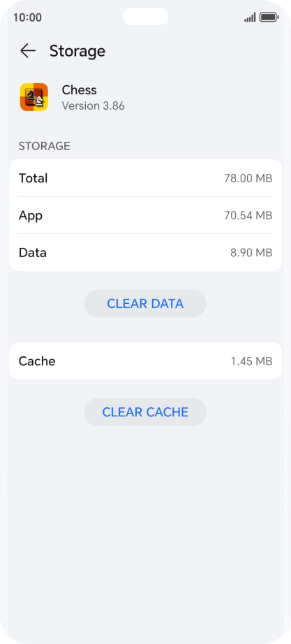Screen dimensions: 291x644
Task: Tap the Chess app name label
Action: coord(80,90)
